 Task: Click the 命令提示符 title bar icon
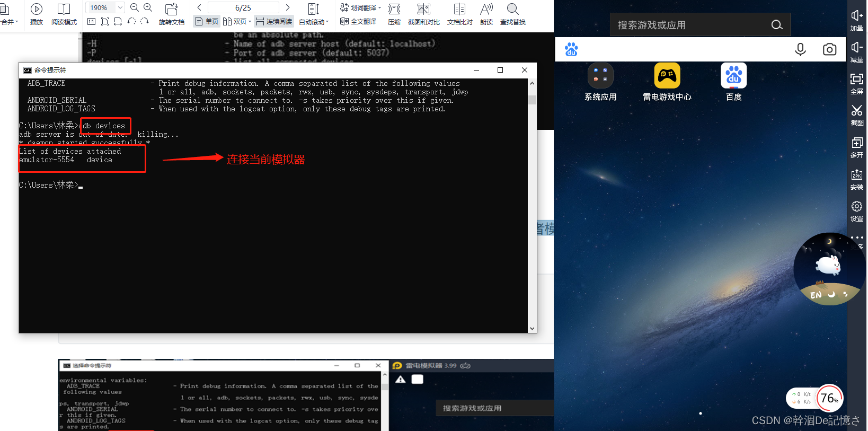tap(27, 70)
